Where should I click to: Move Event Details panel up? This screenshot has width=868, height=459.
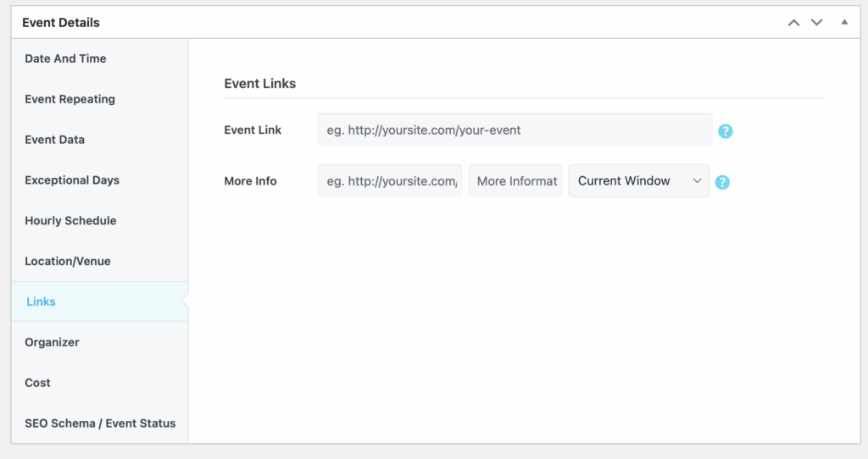click(793, 23)
